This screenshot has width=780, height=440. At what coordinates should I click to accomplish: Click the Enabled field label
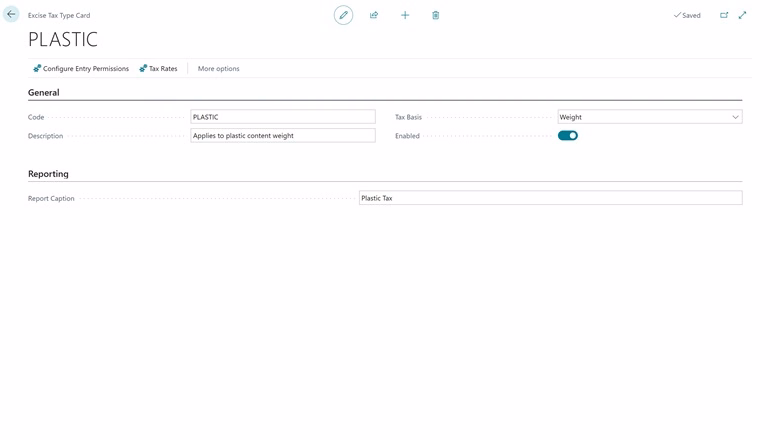[x=407, y=136]
